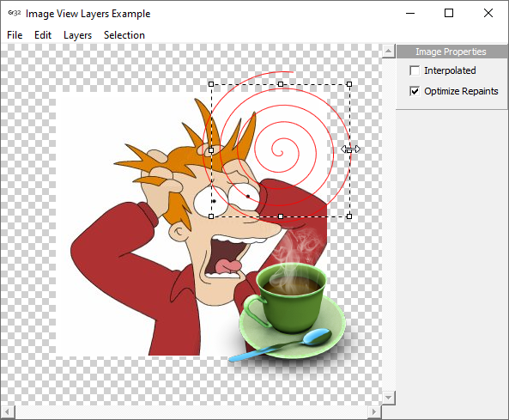Click the bottom-center selection resize handle
The width and height of the screenshot is (509, 420).
(x=281, y=216)
